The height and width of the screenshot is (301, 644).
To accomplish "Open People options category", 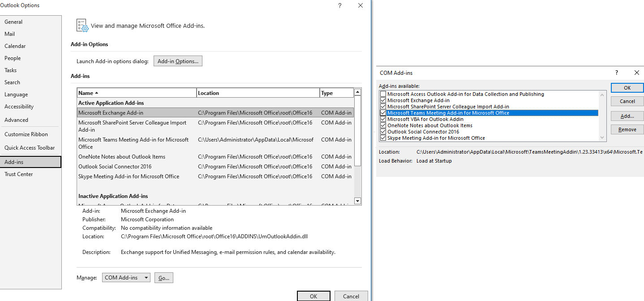I will point(30,58).
